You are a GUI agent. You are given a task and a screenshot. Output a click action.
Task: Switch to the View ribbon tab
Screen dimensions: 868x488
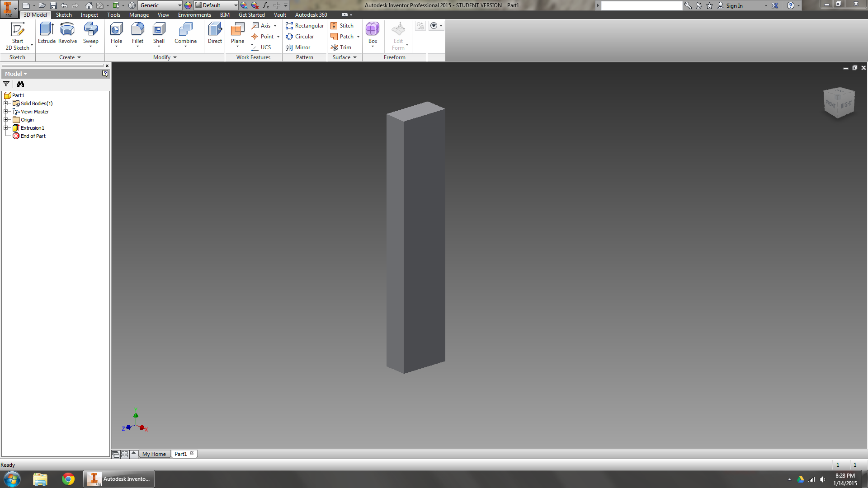click(x=163, y=15)
